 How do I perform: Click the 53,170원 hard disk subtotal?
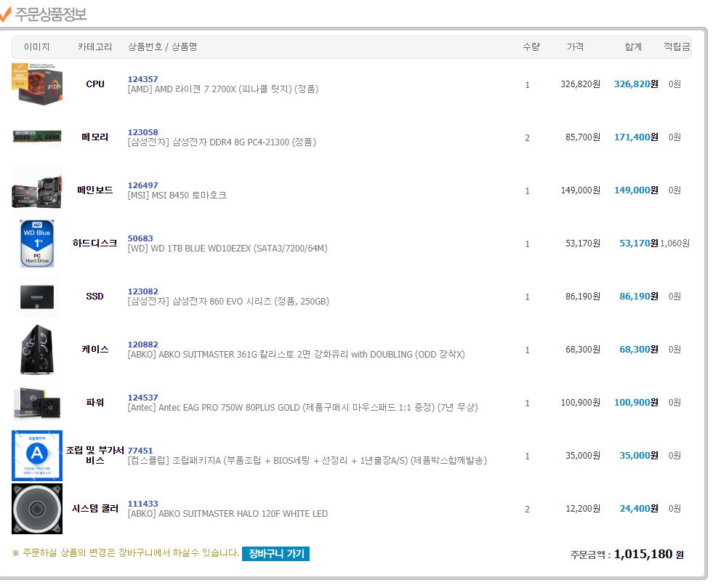tap(639, 243)
